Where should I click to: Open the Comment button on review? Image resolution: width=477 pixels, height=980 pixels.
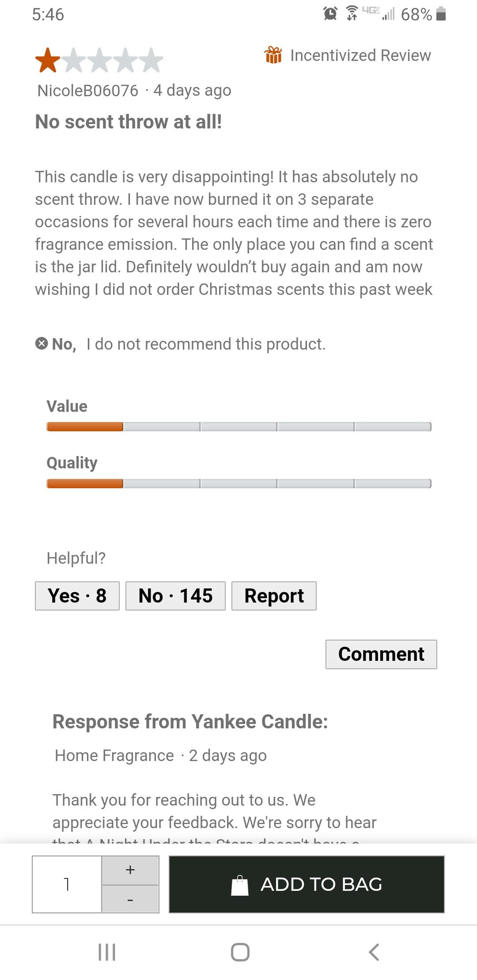point(381,654)
